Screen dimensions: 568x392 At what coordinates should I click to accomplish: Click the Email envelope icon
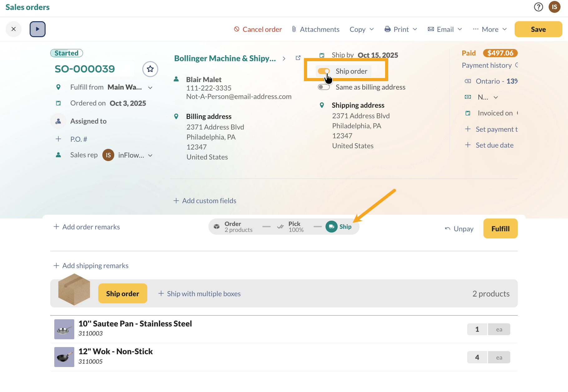point(431,29)
